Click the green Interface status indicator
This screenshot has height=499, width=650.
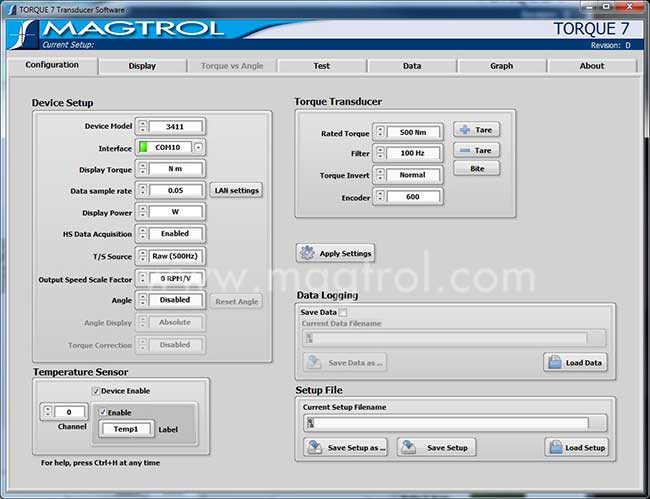click(x=143, y=147)
